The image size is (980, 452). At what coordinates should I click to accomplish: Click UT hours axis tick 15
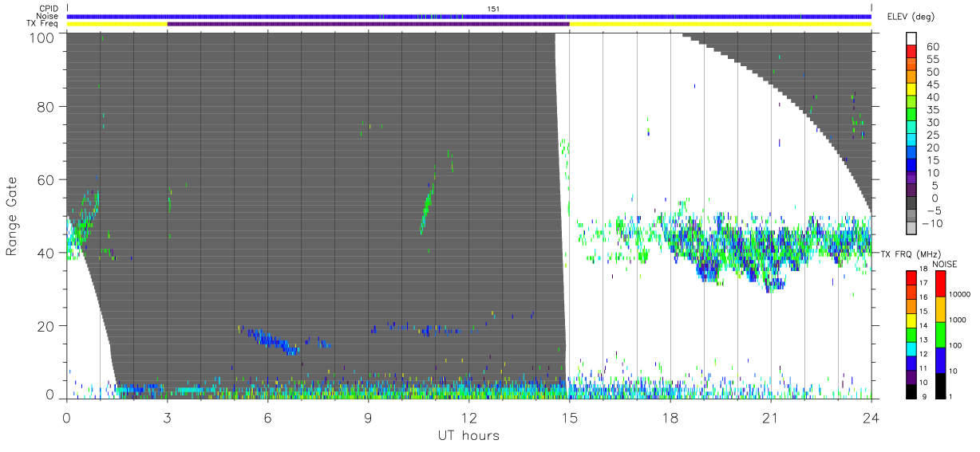[569, 417]
